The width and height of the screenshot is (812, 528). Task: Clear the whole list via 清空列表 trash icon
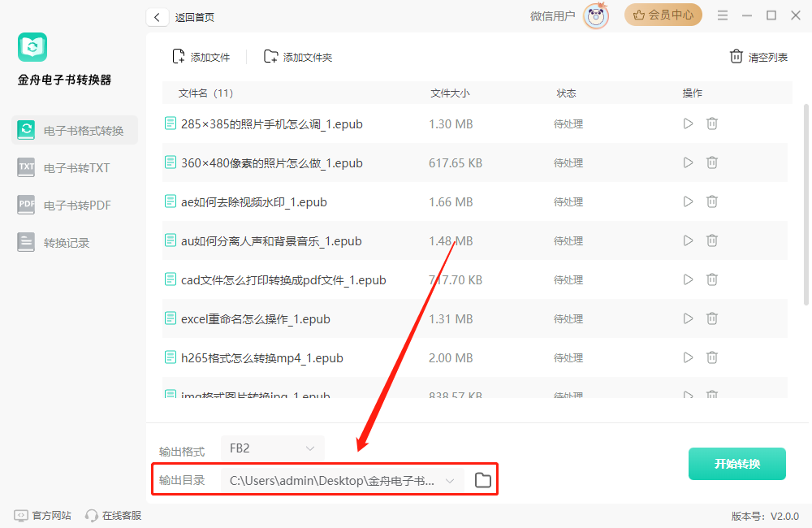736,57
